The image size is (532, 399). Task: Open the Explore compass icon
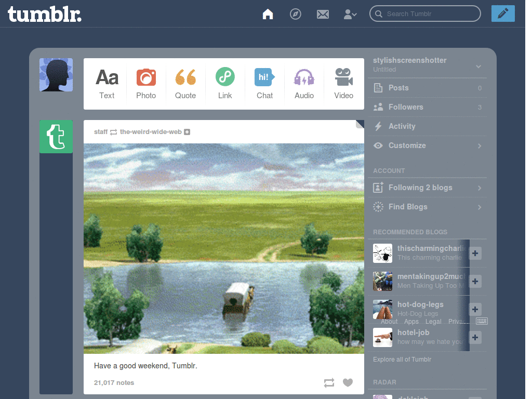pyautogui.click(x=296, y=14)
